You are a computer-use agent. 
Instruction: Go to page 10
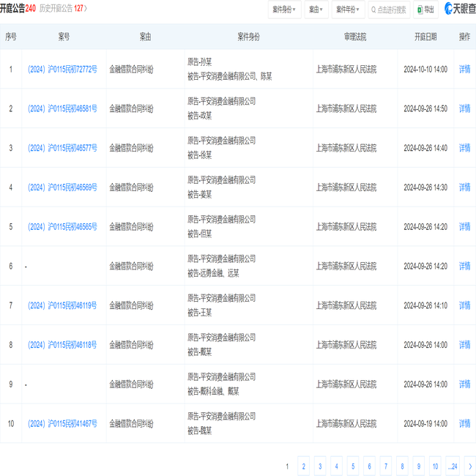435,466
